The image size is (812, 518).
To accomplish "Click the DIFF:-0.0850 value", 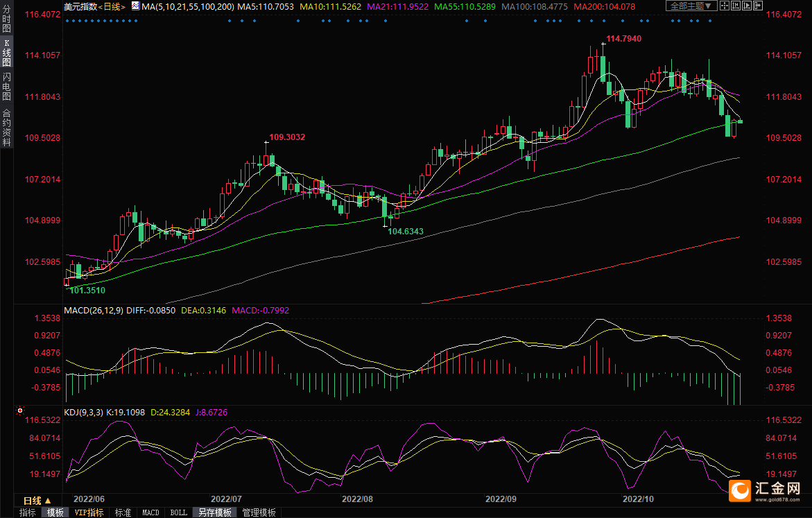I will (x=150, y=310).
